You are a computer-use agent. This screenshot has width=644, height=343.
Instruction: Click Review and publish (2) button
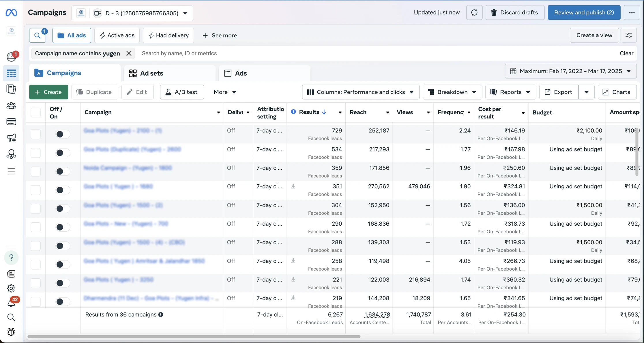[584, 12]
